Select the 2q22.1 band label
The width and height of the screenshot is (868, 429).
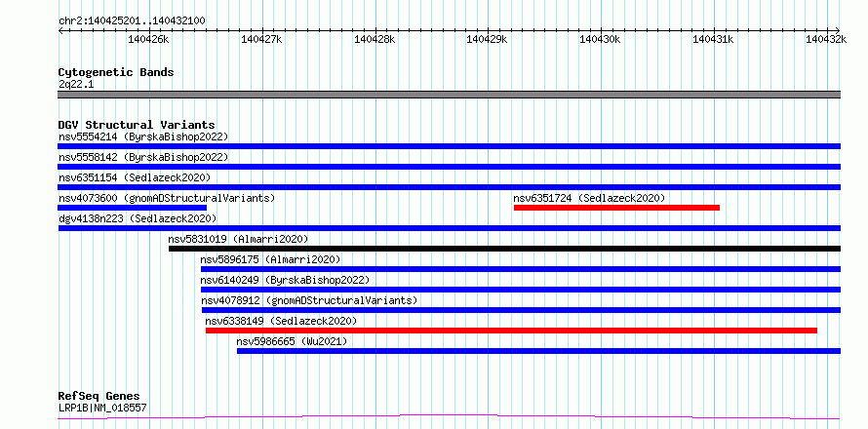74,84
